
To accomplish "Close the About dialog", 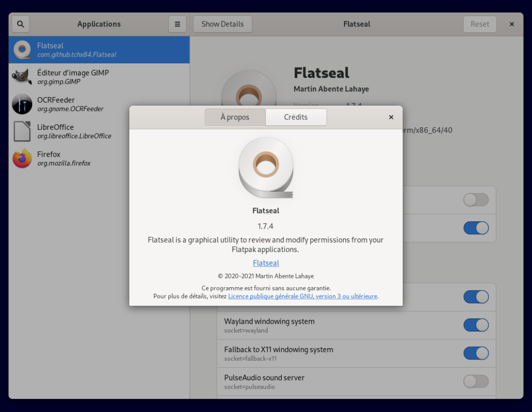I will [391, 117].
